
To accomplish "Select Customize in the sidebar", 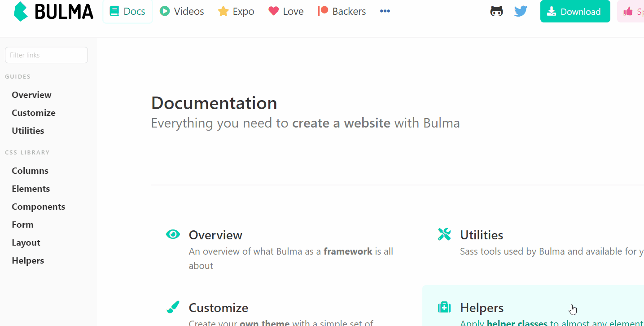I will 34,113.
